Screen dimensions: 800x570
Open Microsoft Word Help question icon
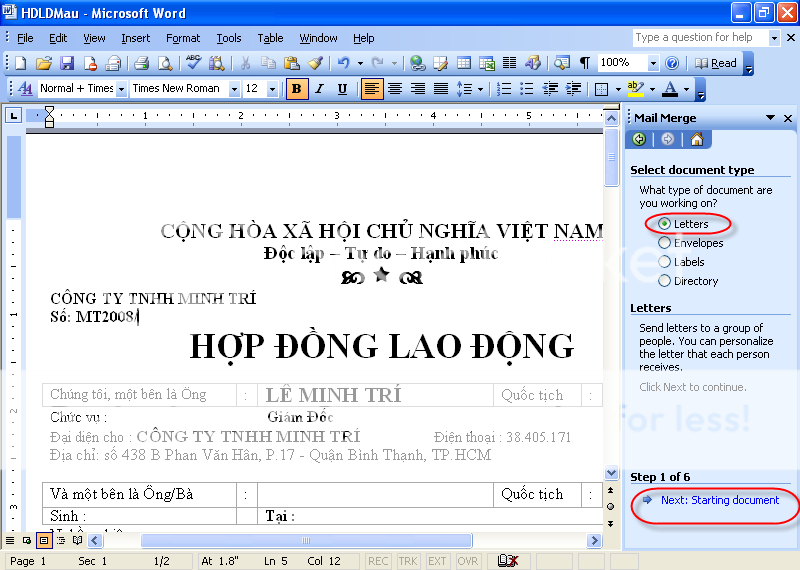coord(672,63)
